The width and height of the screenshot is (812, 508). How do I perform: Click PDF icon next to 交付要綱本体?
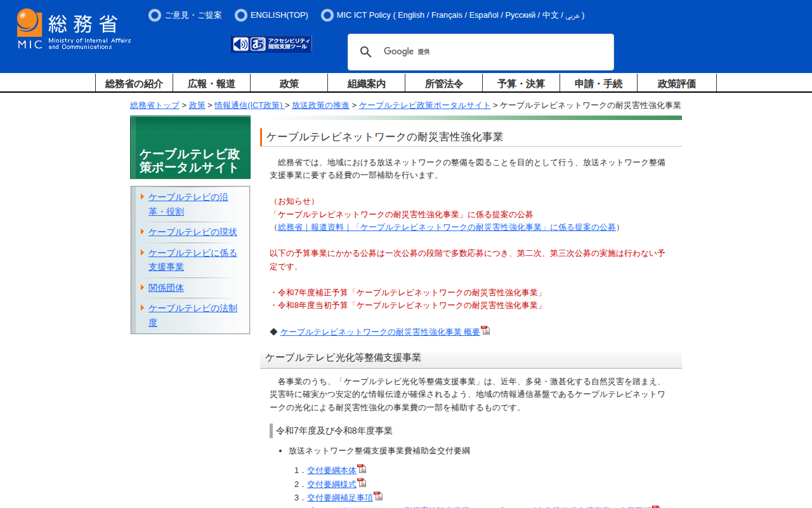[x=362, y=469]
